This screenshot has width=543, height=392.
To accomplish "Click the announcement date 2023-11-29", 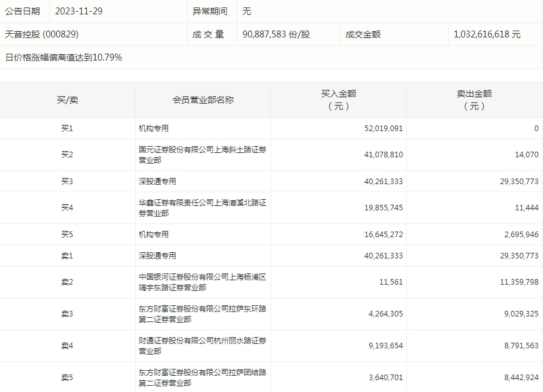I will click(79, 11).
